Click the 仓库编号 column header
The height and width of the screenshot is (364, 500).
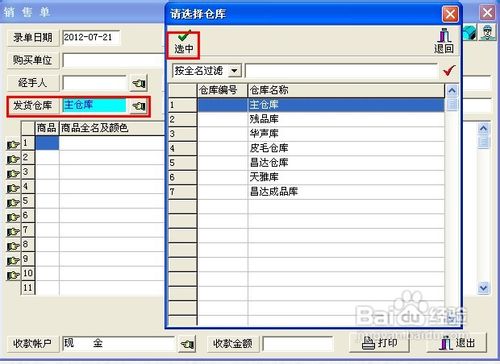222,90
